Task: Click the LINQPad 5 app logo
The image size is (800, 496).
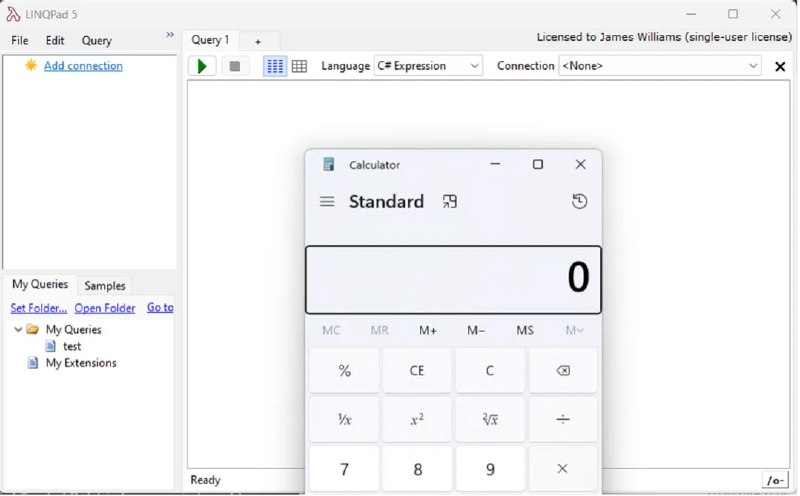Action: [x=13, y=14]
